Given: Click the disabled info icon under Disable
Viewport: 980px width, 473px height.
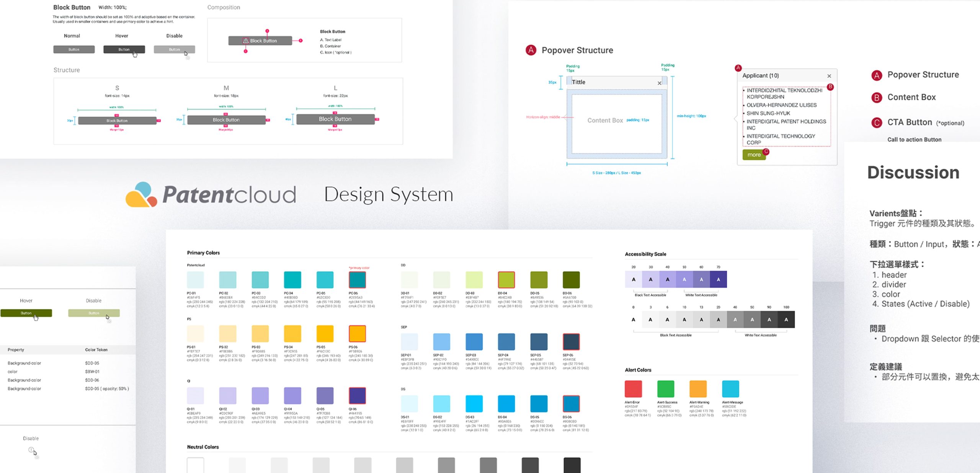Looking at the screenshot, I should [x=31, y=450].
